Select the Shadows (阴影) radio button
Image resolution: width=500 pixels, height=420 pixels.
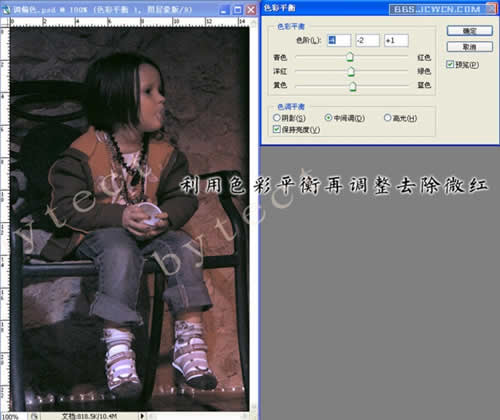point(276,118)
